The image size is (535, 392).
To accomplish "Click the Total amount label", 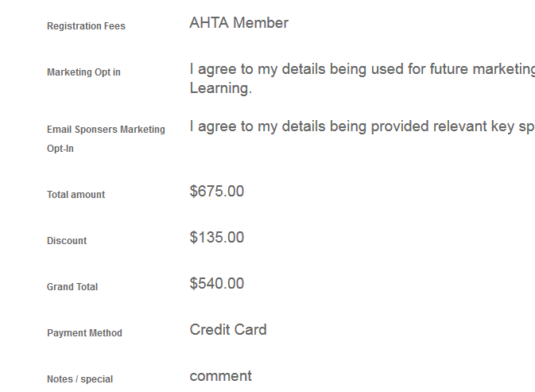I will (76, 195).
